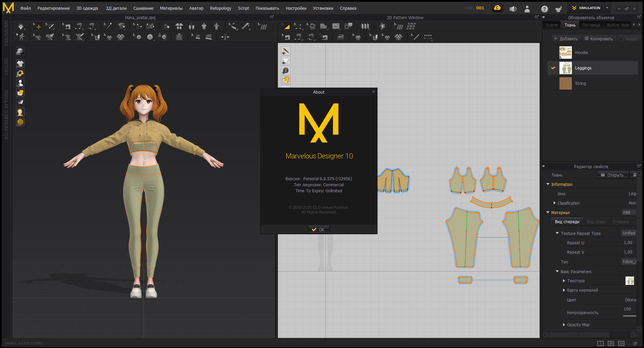Toggle sewing line visibility in 2D window

286,51
